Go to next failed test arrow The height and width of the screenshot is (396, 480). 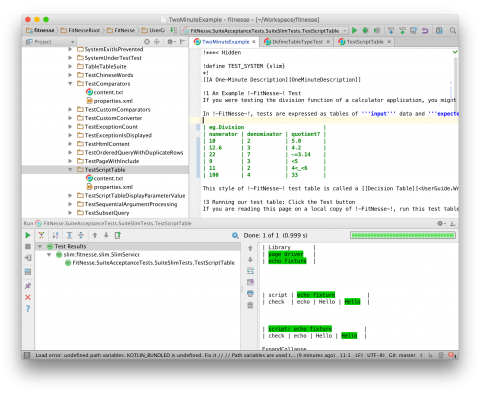[106, 235]
